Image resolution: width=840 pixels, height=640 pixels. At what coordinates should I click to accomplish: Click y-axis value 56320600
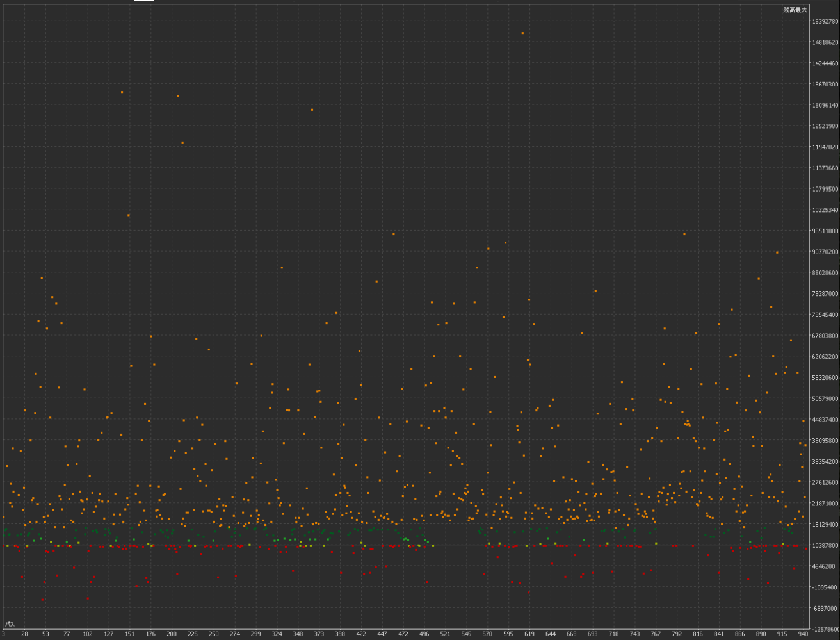point(825,377)
